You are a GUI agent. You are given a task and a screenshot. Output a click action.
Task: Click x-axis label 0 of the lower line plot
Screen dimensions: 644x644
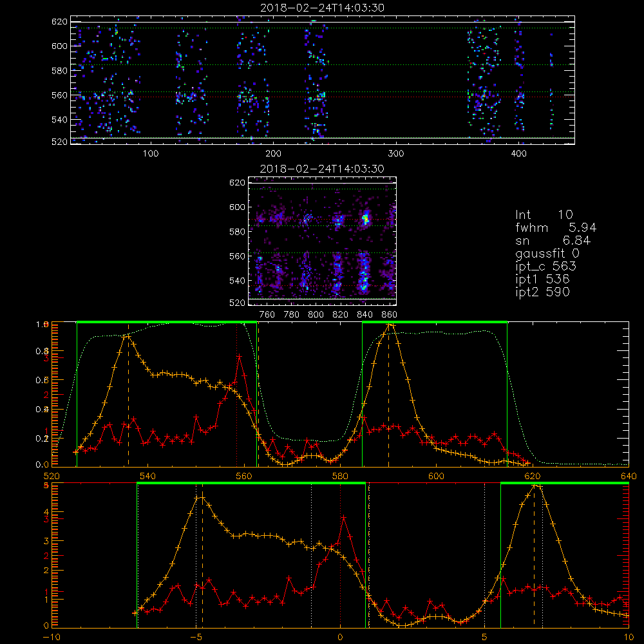[340, 638]
